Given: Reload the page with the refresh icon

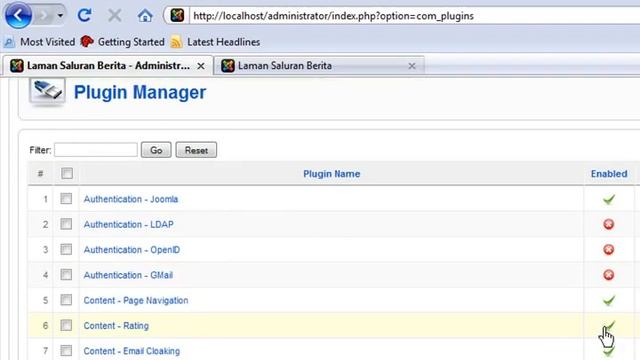Looking at the screenshot, I should [x=84, y=16].
